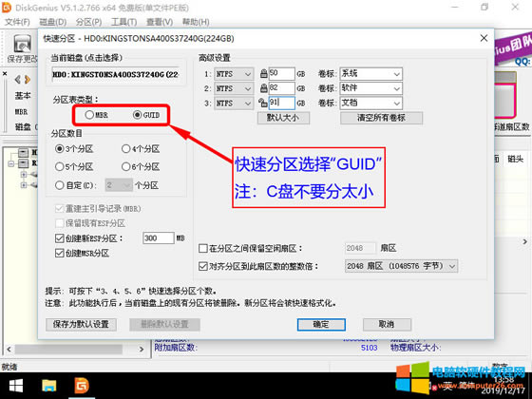This screenshot has width=532, height=399.
Task: Click the ESP size field showing 300
Action: point(159,238)
